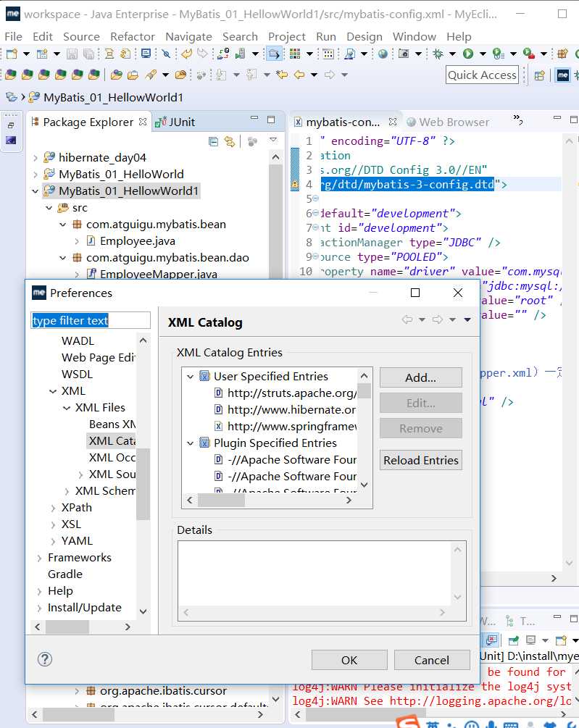Click the Debug bug icon
This screenshot has height=728, width=579.
(x=438, y=54)
